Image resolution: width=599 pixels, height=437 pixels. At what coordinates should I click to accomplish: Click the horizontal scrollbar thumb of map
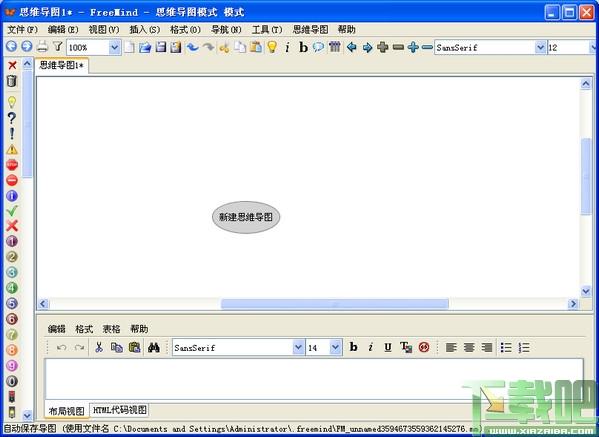(335, 304)
